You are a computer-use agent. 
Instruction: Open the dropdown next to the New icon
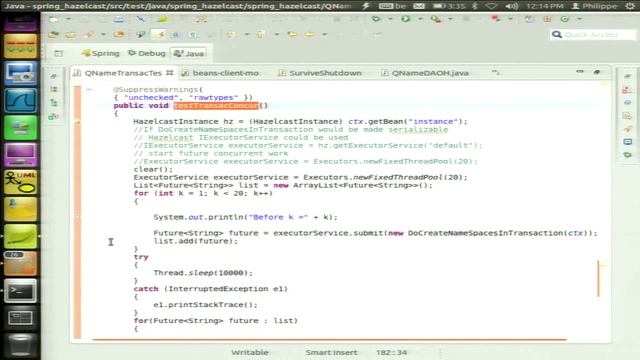tap(68, 19)
